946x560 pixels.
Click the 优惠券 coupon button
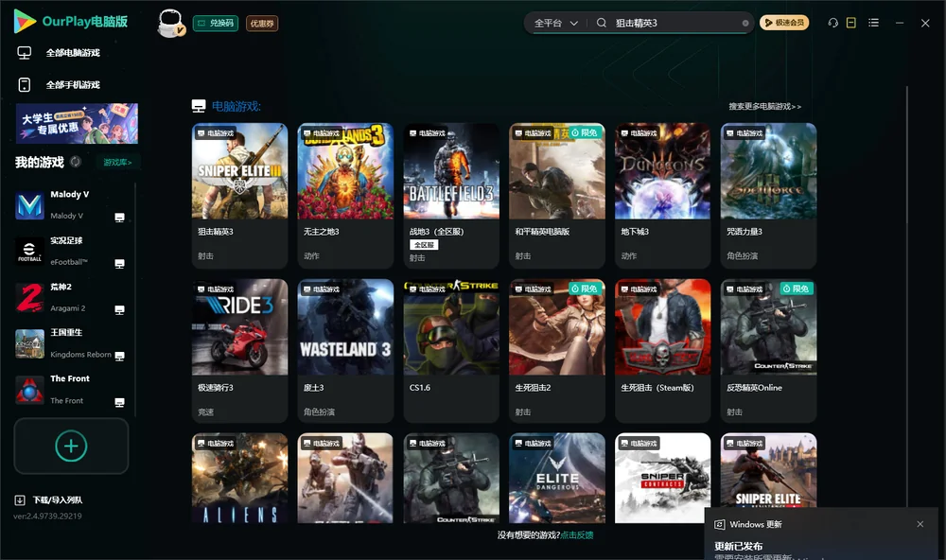coord(262,24)
